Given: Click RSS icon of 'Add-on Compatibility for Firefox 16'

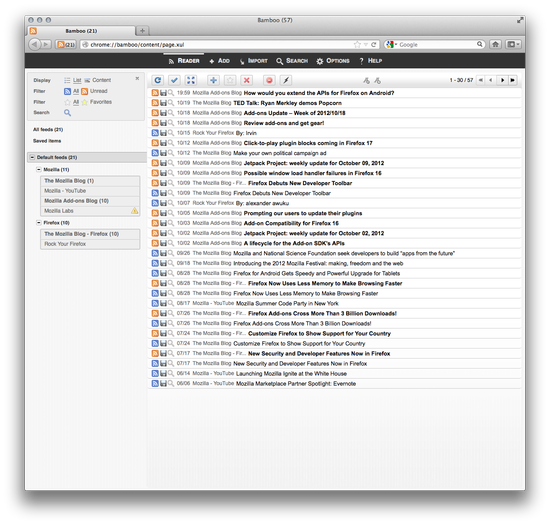Looking at the screenshot, I should pos(155,223).
